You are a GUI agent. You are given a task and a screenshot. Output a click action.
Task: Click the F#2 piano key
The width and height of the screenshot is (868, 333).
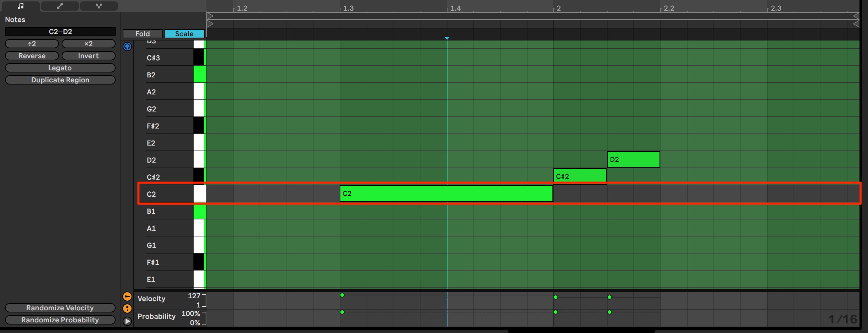tap(199, 126)
